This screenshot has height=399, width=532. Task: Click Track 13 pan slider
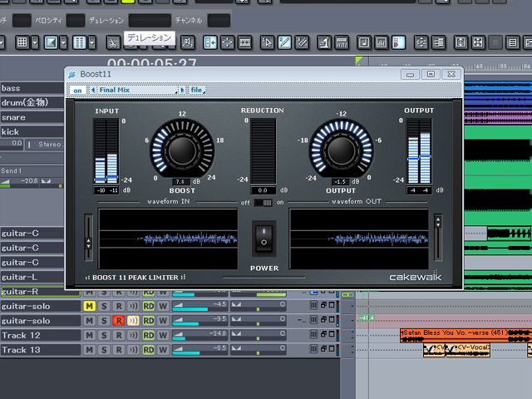tap(259, 350)
